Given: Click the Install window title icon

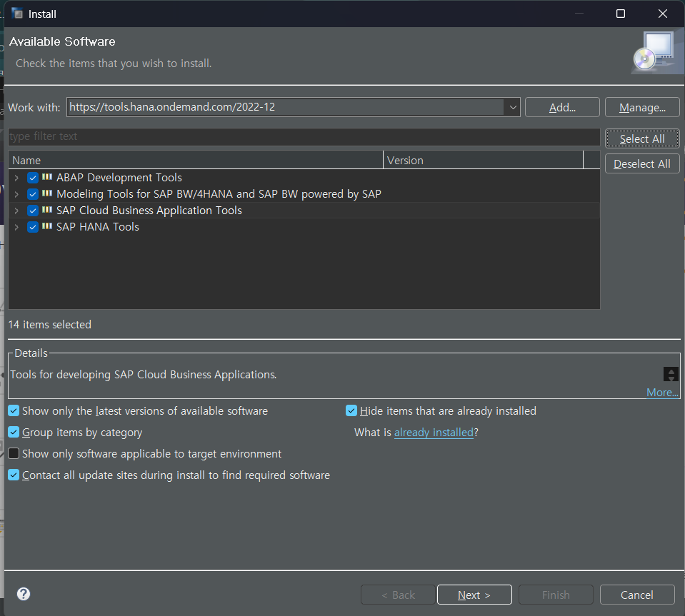Looking at the screenshot, I should [17, 14].
